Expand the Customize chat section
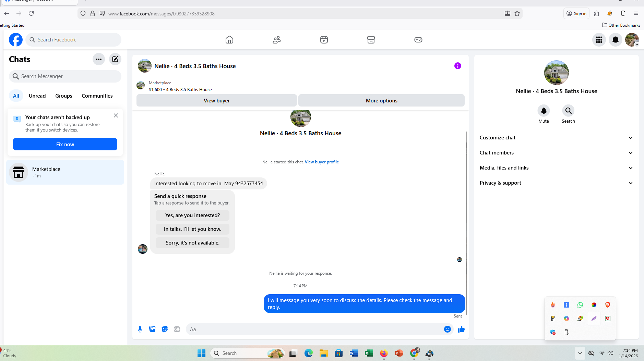 557,138
